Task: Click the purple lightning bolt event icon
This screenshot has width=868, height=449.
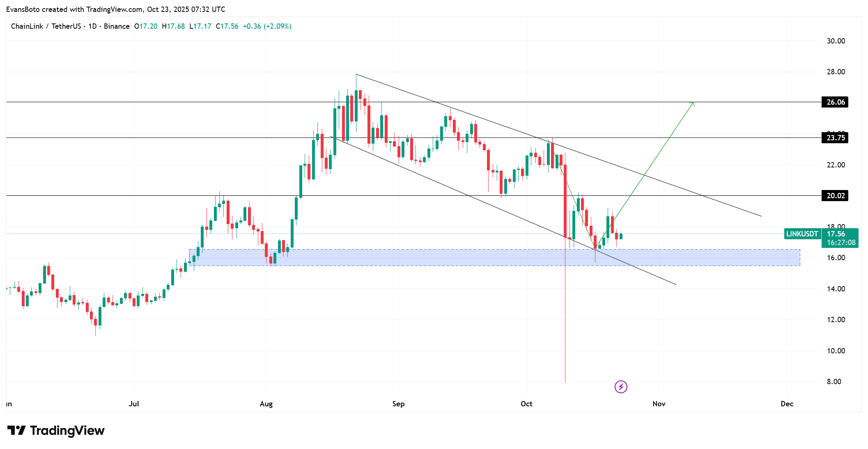Action: tap(621, 387)
